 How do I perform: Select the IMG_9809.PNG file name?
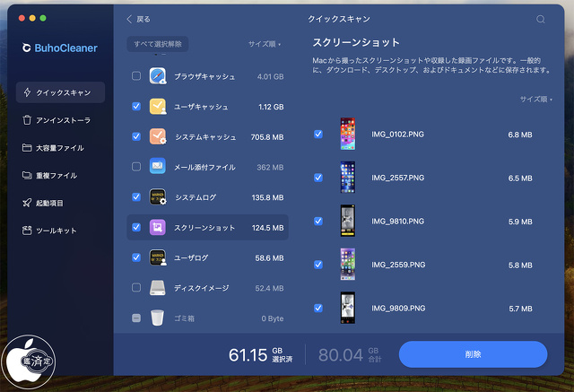398,309
